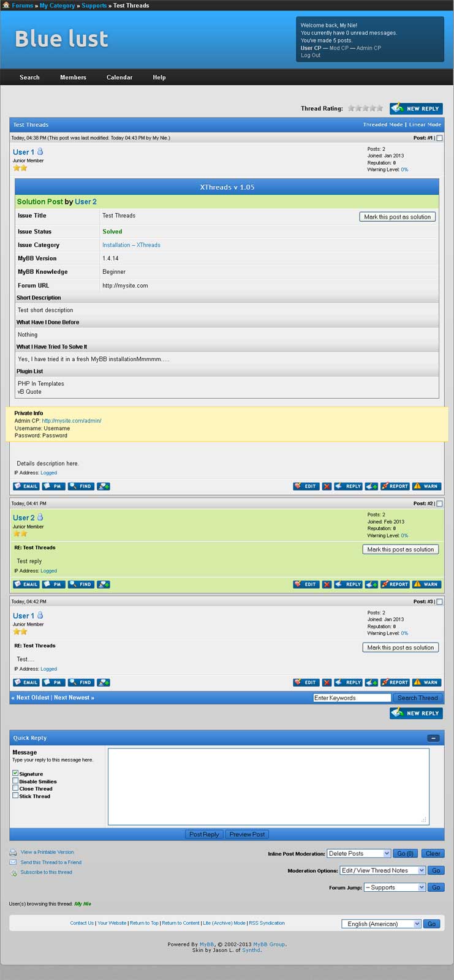The height and width of the screenshot is (980, 454).
Task: Click the delete (red X) icon on post #1
Action: tap(327, 486)
